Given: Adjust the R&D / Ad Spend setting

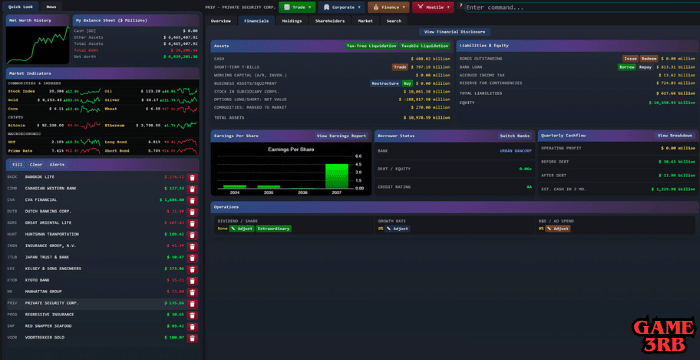Looking at the screenshot, I should pyautogui.click(x=558, y=229).
